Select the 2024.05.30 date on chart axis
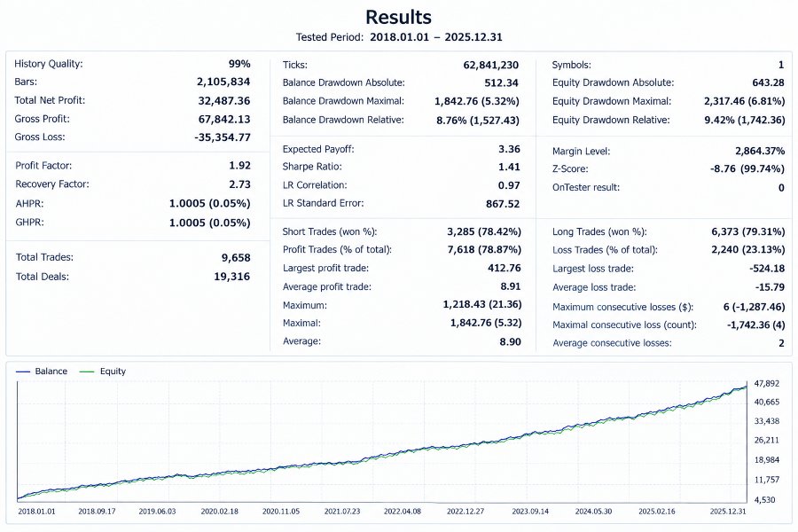This screenshot has width=798, height=532. pyautogui.click(x=593, y=511)
